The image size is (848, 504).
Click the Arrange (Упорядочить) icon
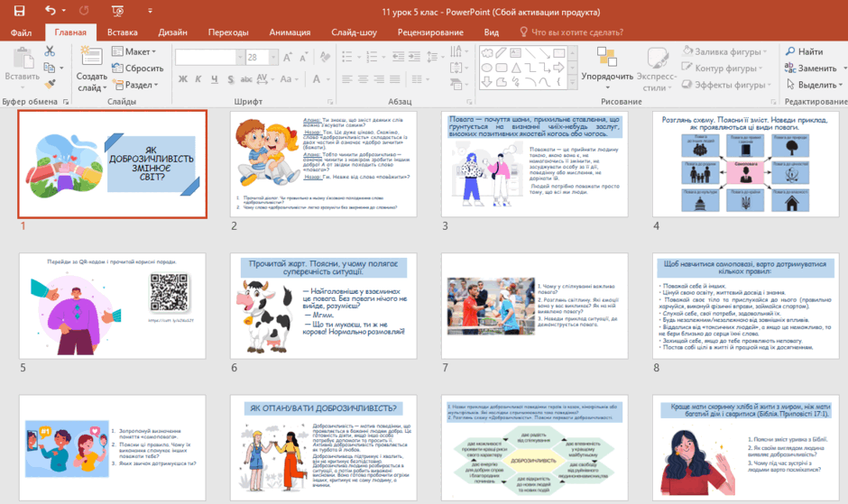coord(607,56)
